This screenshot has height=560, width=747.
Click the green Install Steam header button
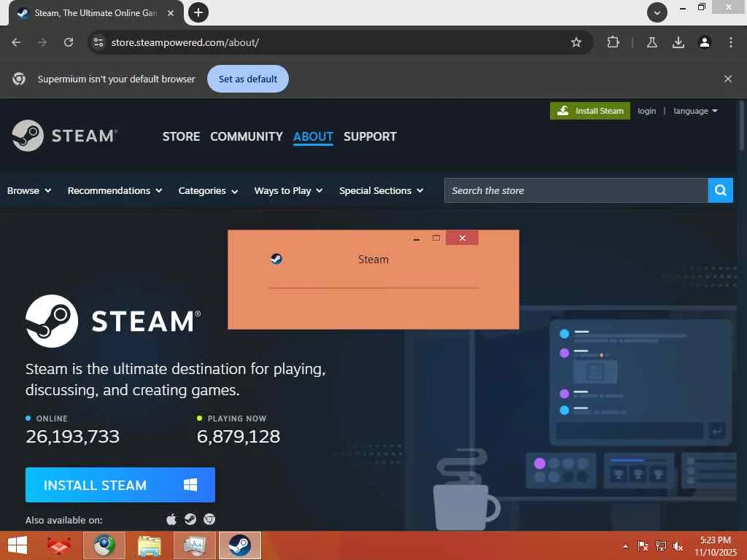pyautogui.click(x=589, y=111)
